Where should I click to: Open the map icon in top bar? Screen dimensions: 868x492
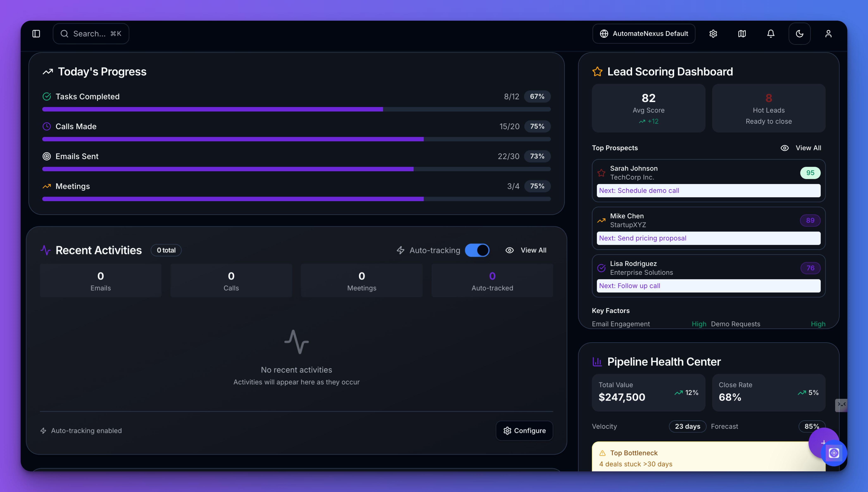742,33
